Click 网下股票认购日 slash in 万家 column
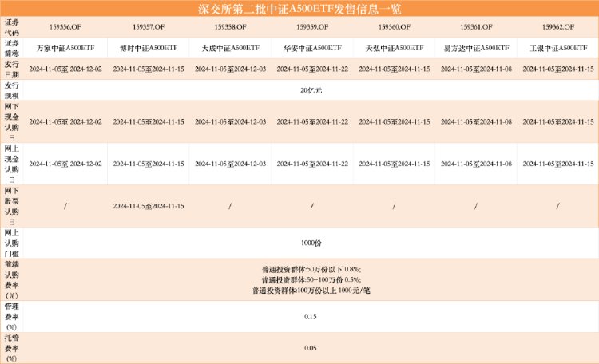599x364 pixels. (65, 206)
